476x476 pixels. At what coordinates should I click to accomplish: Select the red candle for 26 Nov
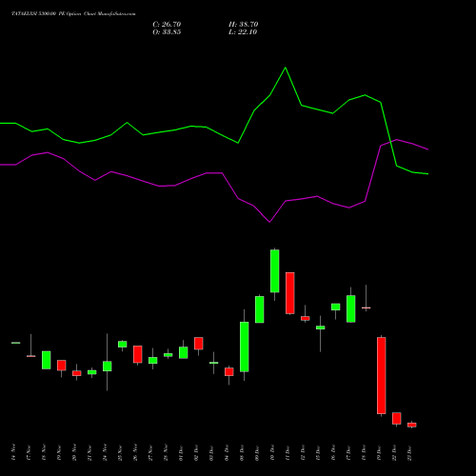click(x=138, y=354)
